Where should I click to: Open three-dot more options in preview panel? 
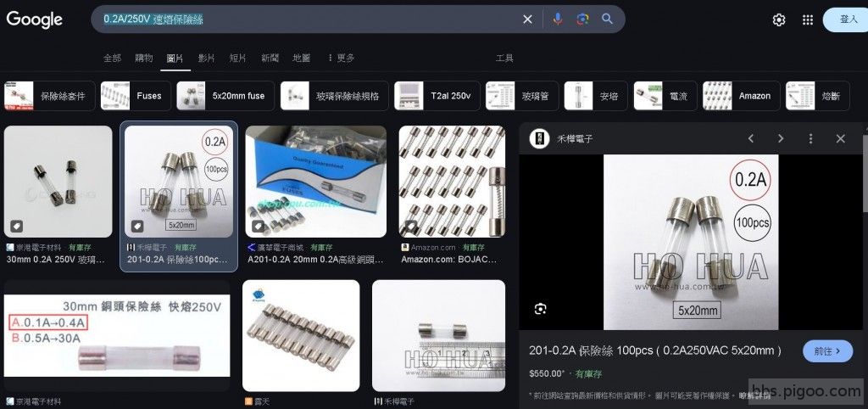[810, 138]
